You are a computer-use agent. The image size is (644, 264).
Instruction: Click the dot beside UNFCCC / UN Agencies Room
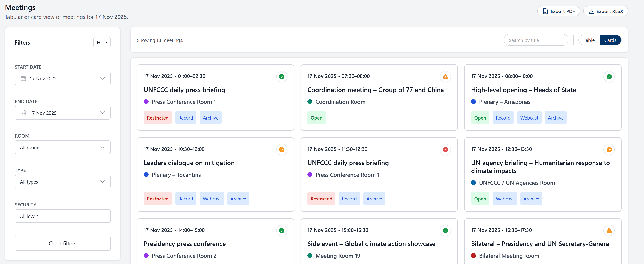473,183
